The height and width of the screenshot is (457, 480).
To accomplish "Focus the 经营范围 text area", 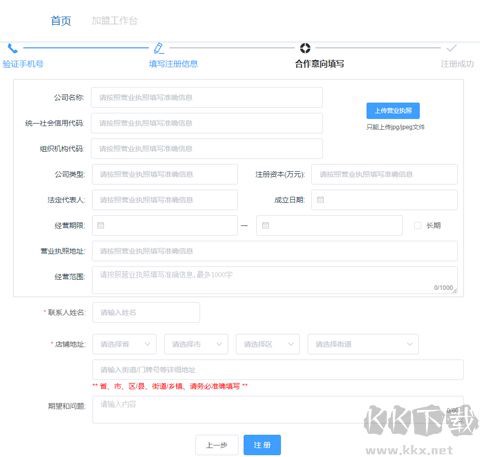I will pos(275,280).
